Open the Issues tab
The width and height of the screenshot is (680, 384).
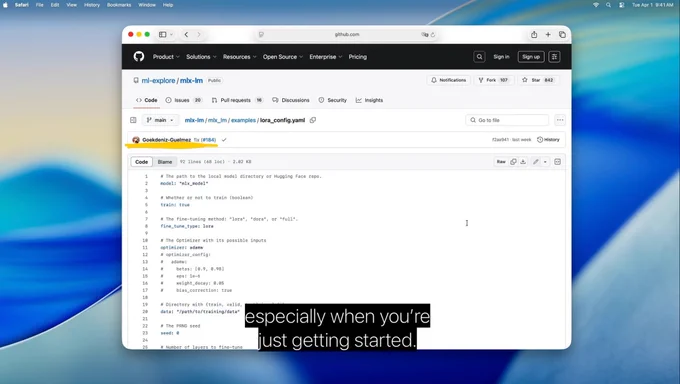pos(183,100)
